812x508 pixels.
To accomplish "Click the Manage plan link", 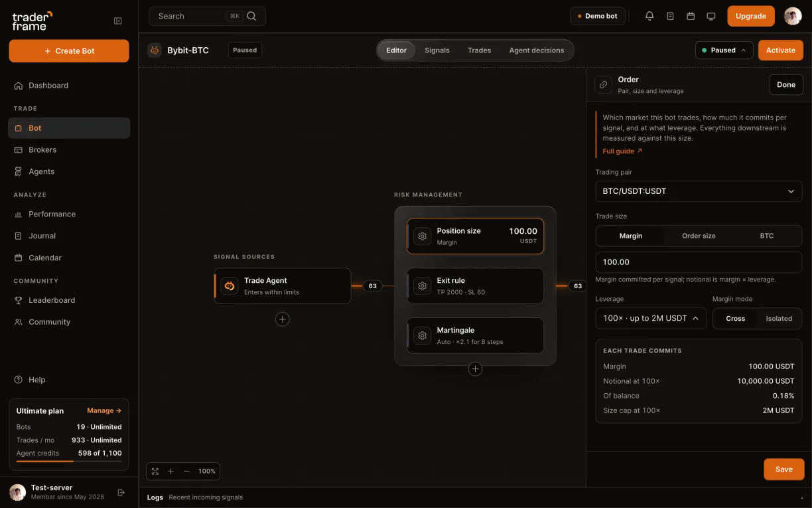I will tap(104, 411).
